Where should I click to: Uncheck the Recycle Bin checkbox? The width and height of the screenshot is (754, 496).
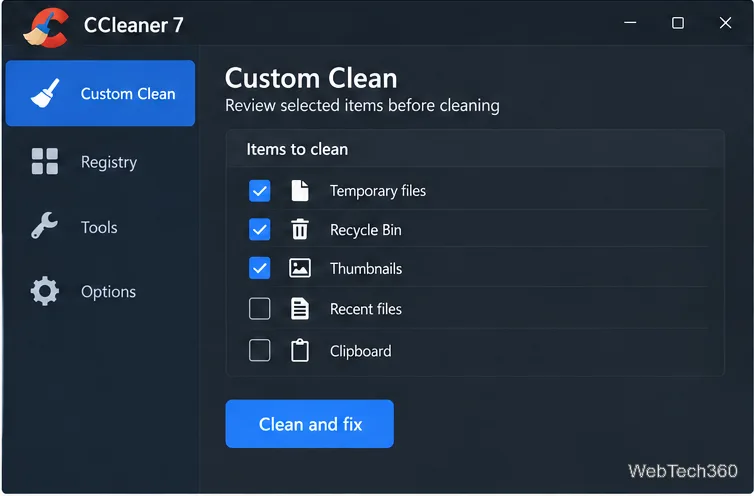coord(260,229)
